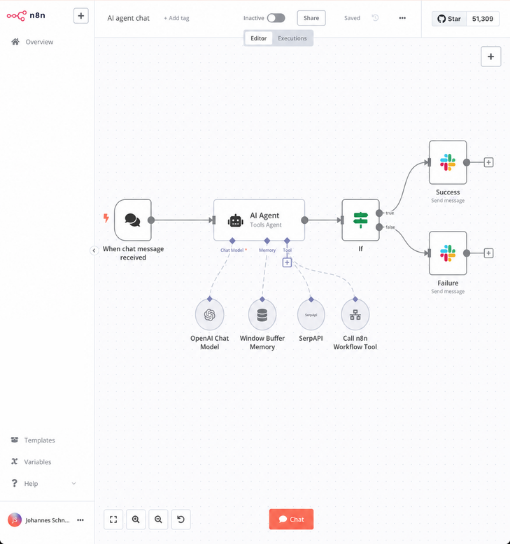
Task: Select the If node
Action: (360, 220)
